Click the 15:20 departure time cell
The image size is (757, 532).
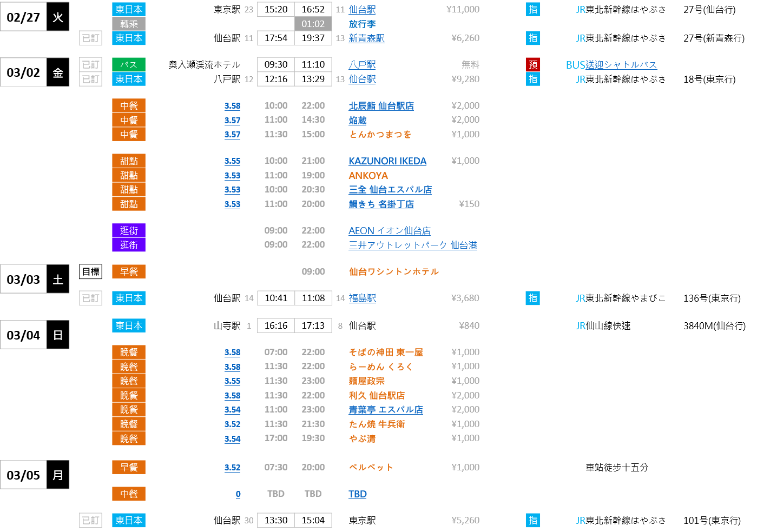tap(276, 9)
